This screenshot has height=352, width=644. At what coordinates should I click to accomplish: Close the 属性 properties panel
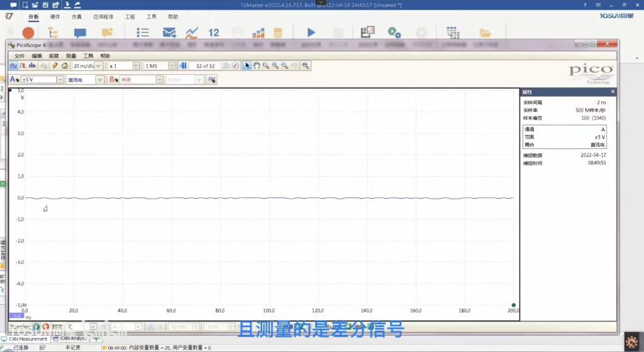[x=613, y=92]
